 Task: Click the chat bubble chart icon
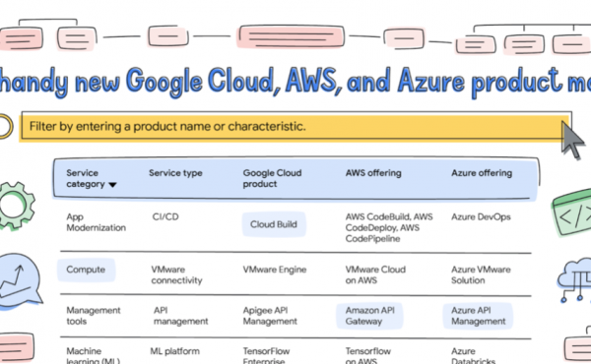coord(20,281)
